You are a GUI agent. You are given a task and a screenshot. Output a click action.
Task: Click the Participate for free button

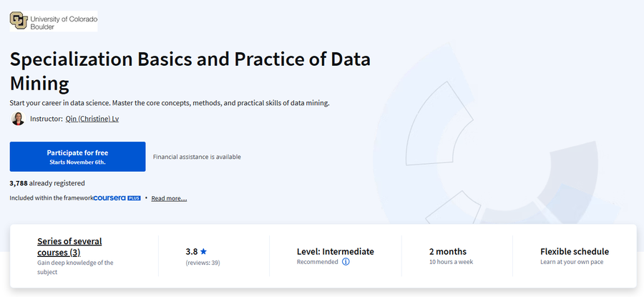pyautogui.click(x=77, y=157)
